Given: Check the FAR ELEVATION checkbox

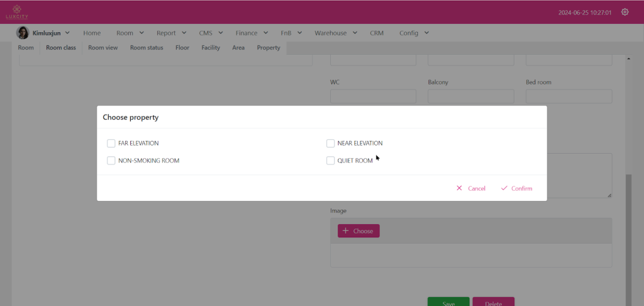Looking at the screenshot, I should (x=111, y=143).
